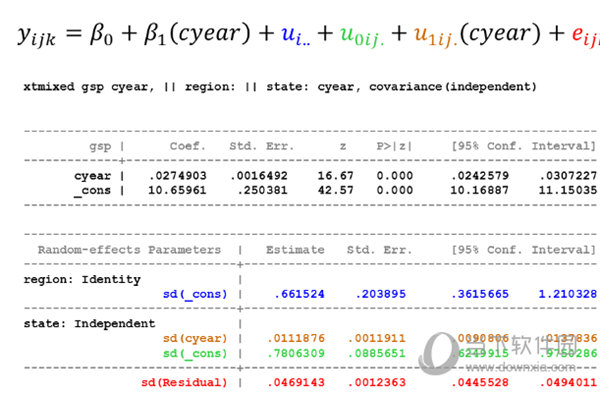Screen dimensions: 600x396
Task: Select the state sd(_cons) estimate .7806309
Action: 296,354
